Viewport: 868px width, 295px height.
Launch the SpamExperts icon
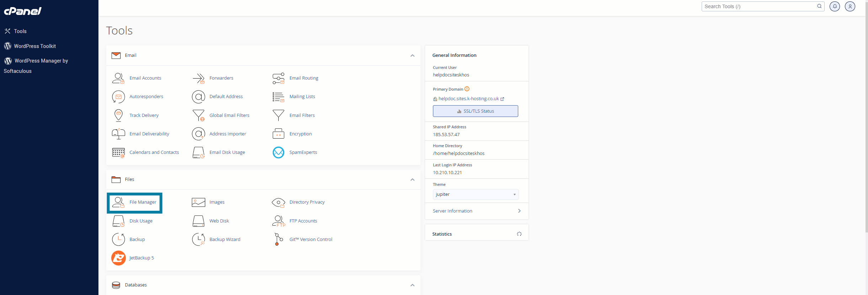point(278,152)
